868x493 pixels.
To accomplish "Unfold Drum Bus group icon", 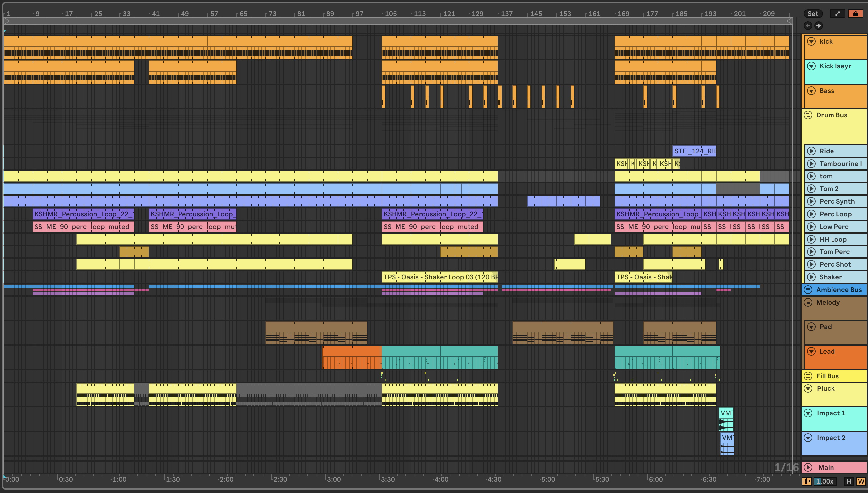I will point(808,115).
